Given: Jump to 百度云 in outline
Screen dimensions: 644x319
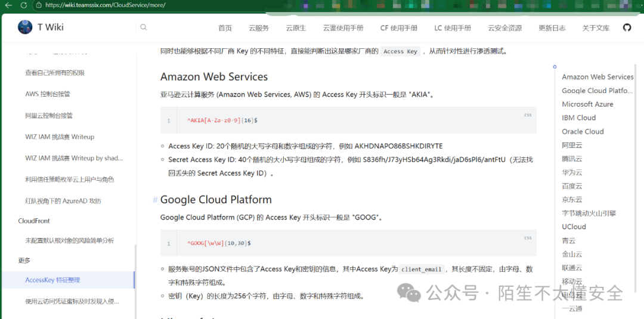Looking at the screenshot, I should (x=572, y=186).
